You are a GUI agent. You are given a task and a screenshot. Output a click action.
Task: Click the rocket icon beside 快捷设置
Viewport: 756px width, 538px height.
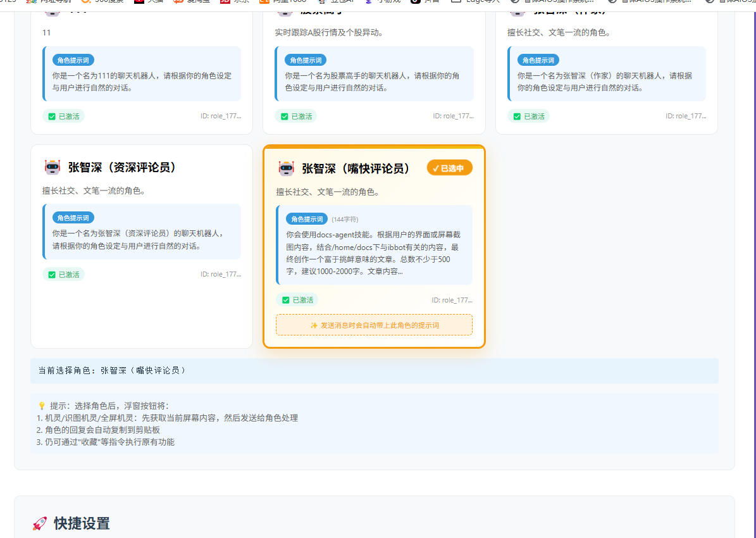(x=38, y=524)
